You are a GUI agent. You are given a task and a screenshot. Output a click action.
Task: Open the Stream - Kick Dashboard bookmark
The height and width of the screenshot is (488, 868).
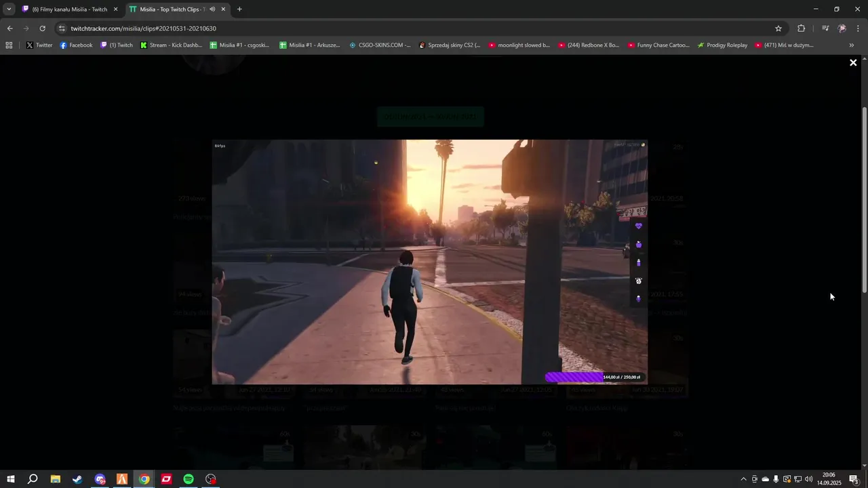172,45
